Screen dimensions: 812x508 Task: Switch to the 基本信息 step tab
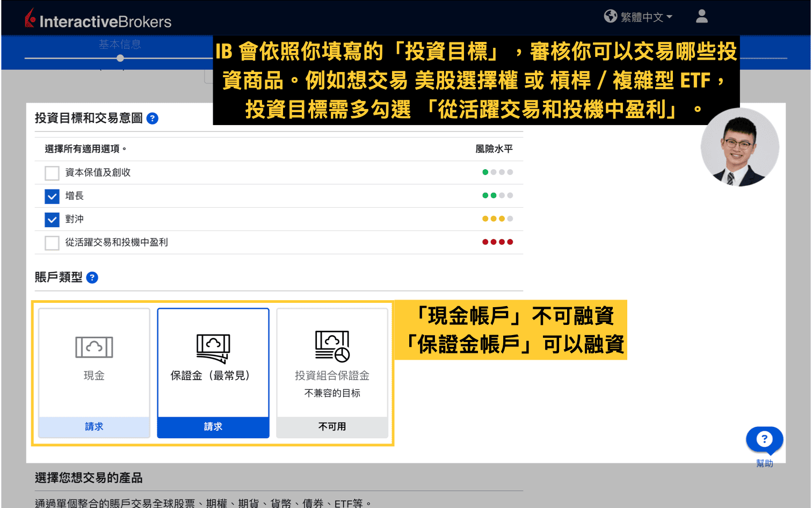[x=119, y=45]
